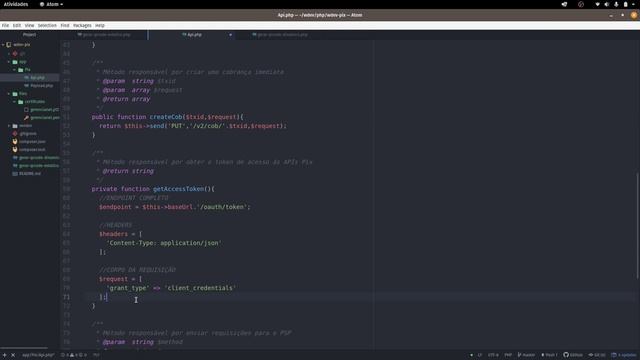The image size is (640, 360).
Task: Click the certificates folder icon
Action: (x=21, y=102)
